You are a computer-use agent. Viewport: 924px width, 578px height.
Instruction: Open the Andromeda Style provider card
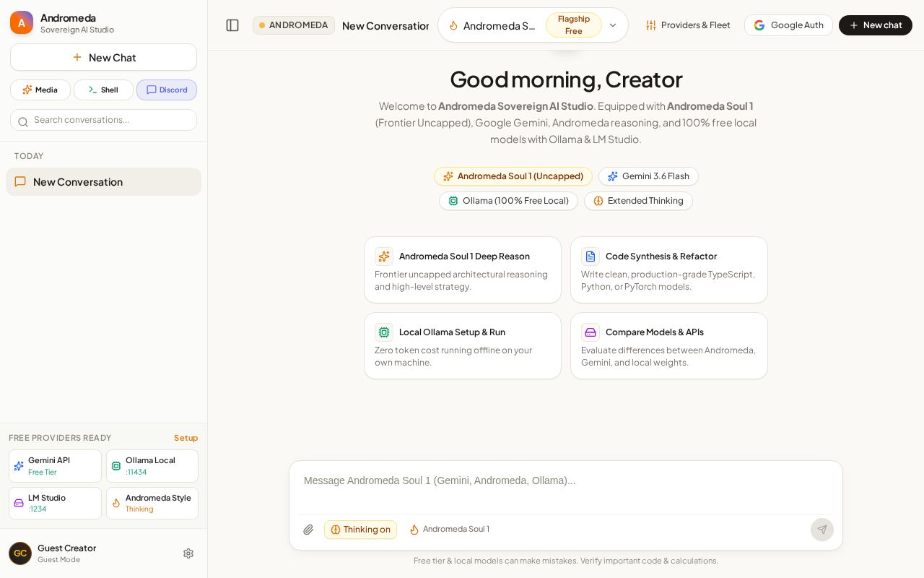(152, 503)
